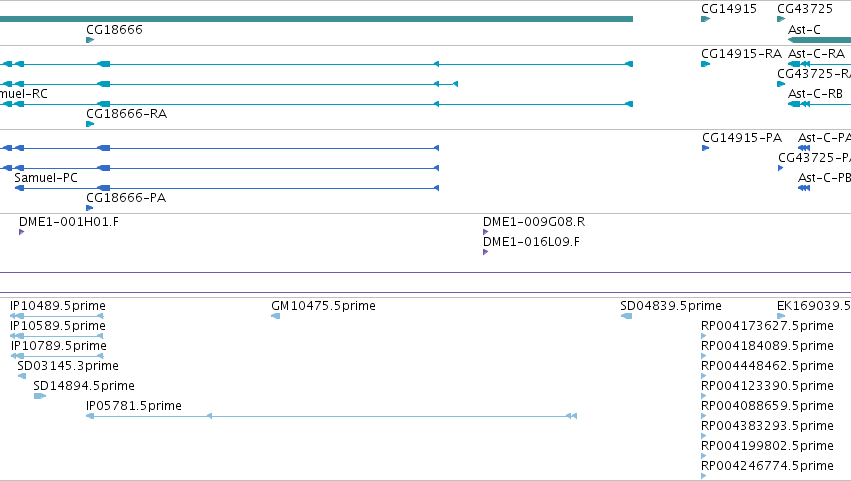This screenshot has height=481, width=851.
Task: Click the Ast-C-RA transcript label
Action: click(816, 54)
